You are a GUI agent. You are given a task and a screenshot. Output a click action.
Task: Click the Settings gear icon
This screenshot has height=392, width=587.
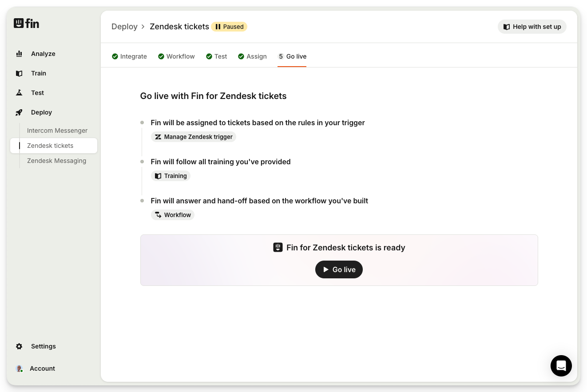click(19, 346)
